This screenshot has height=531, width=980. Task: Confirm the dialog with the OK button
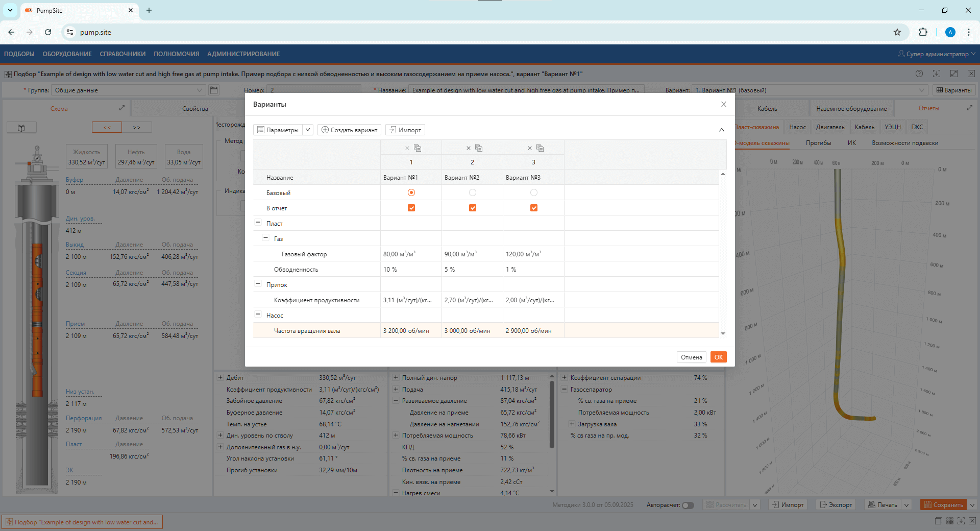718,357
